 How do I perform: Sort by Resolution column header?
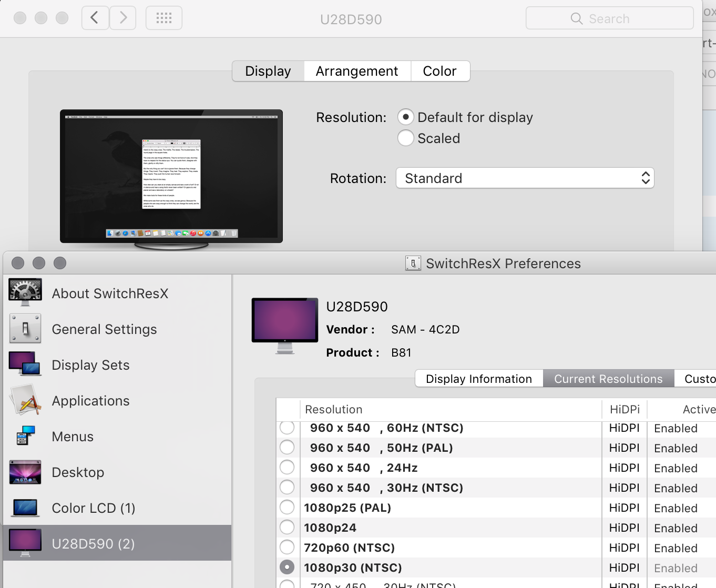pos(451,409)
